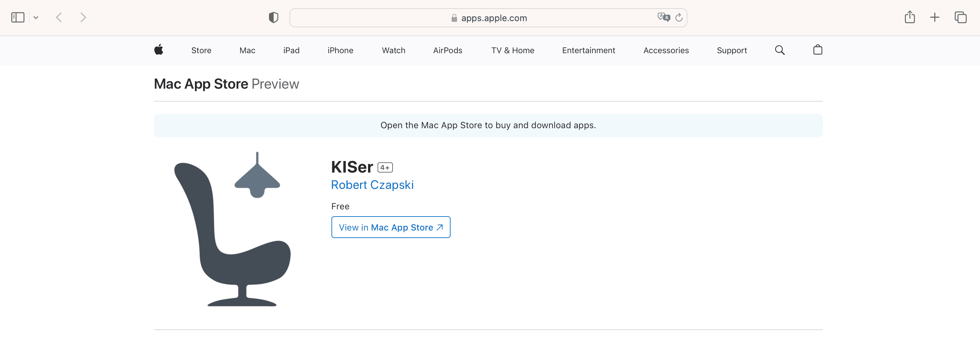This screenshot has height=341, width=980.
Task: Click the KISer app title
Action: (352, 167)
